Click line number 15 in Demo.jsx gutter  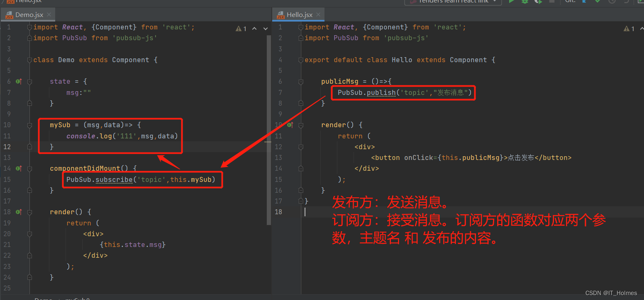point(7,179)
